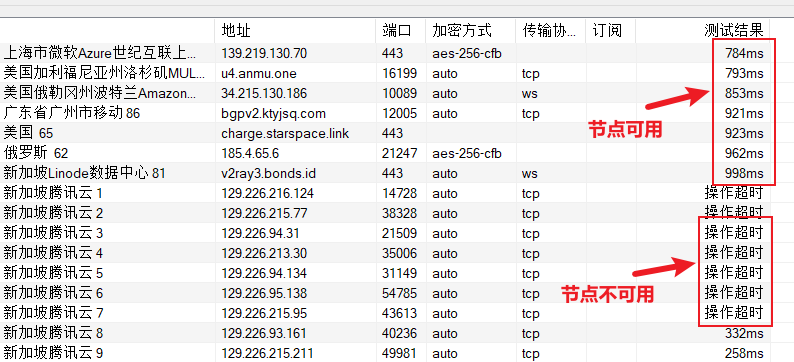Viewport: 794px width, 362px height.
Task: Select the 新加坡腾讯云 1 node
Action: click(x=53, y=193)
